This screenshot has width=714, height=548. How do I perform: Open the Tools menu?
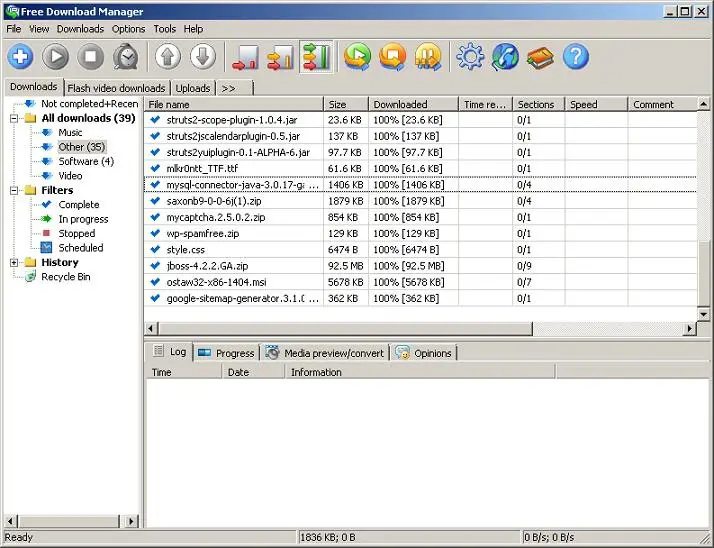click(x=164, y=29)
